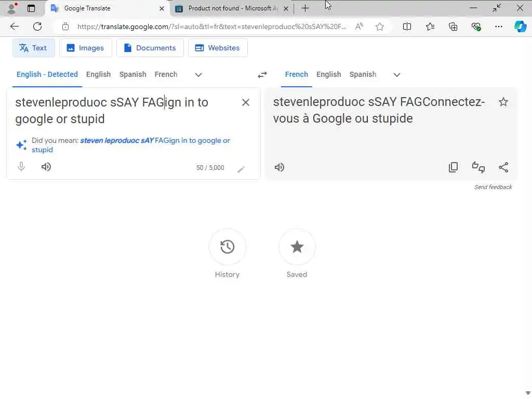The height and width of the screenshot is (399, 532).
Task: Click the 50 / 5,000 character counter
Action: [210, 168]
